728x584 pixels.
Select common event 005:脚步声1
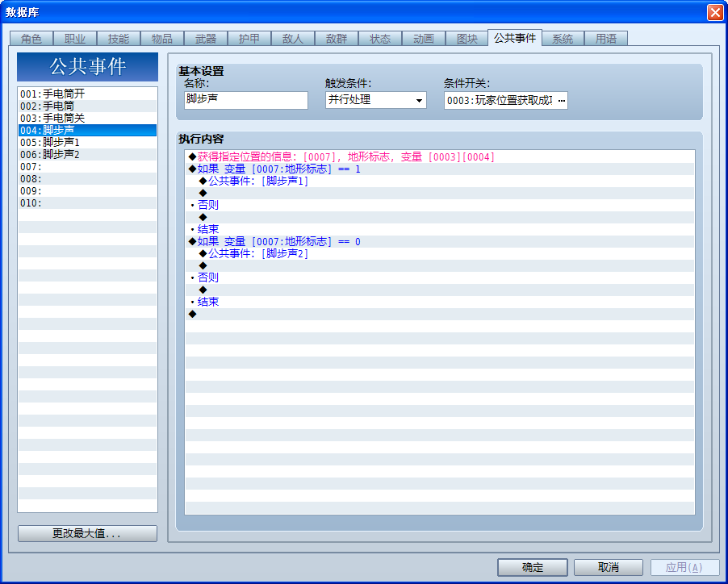click(x=87, y=142)
